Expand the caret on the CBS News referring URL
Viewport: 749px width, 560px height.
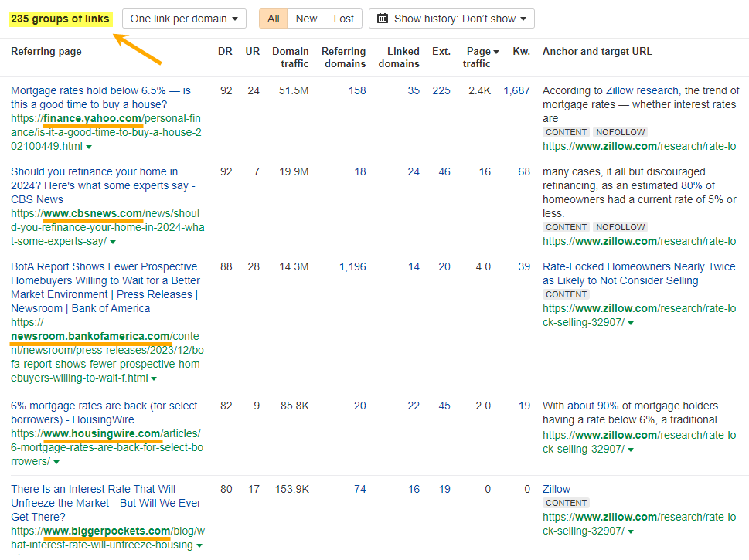tap(114, 241)
